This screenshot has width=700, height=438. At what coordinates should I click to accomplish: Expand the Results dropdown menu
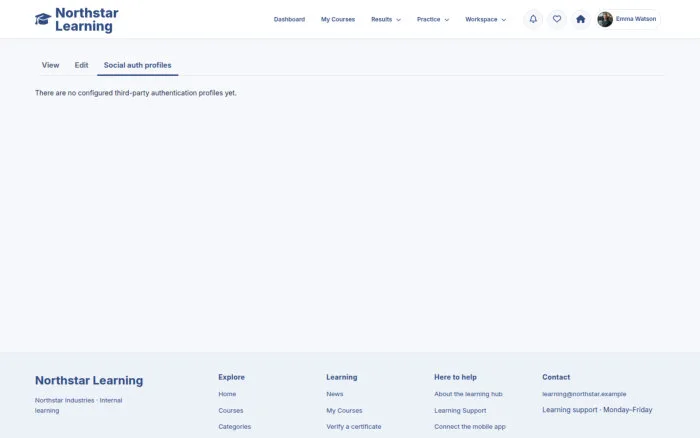(386, 19)
